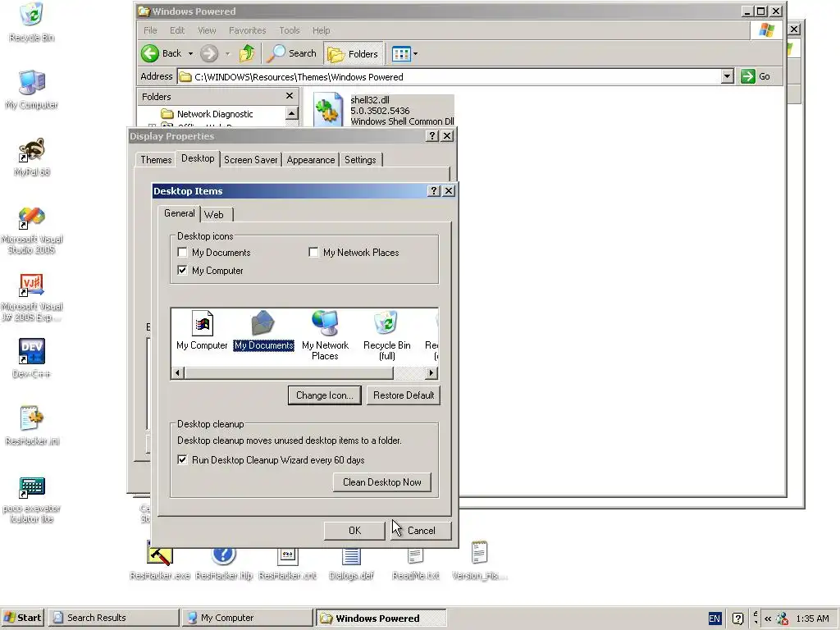Viewport: 840px width, 630px height.
Task: Open the Recycle Bin desktop icon
Action: (32, 15)
